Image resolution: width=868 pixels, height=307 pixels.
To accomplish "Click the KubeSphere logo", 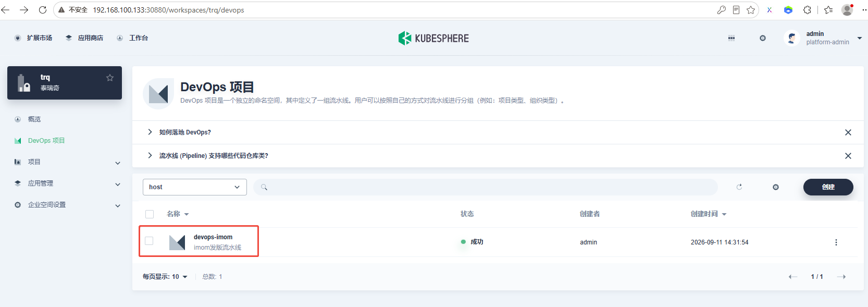I will pyautogui.click(x=433, y=38).
